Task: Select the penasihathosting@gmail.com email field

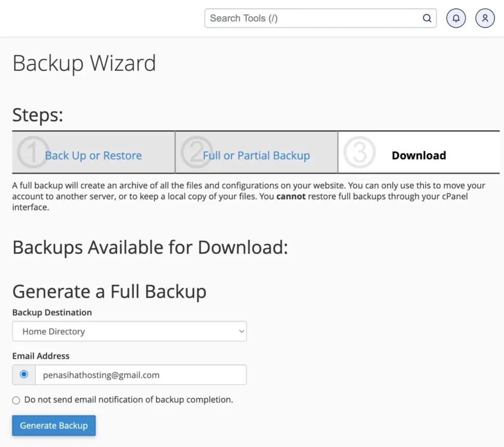Action: pos(141,375)
